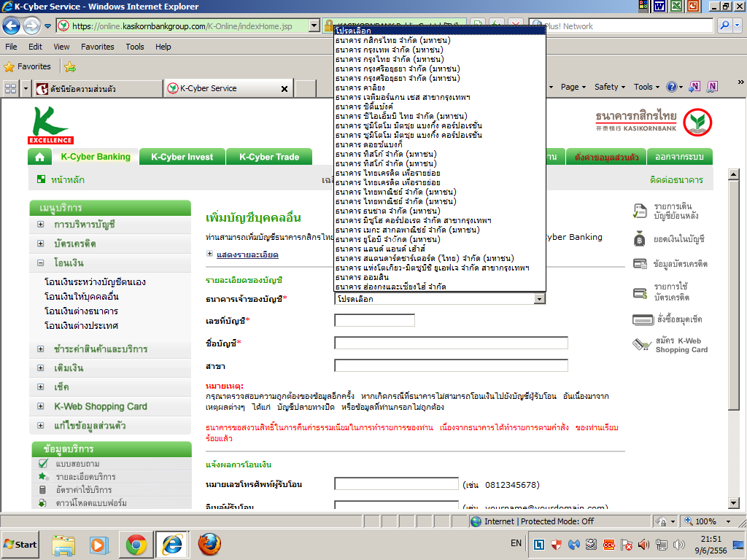747x560 pixels.
Task: Expand การบริหารบัญชี menu section
Action: 41,225
